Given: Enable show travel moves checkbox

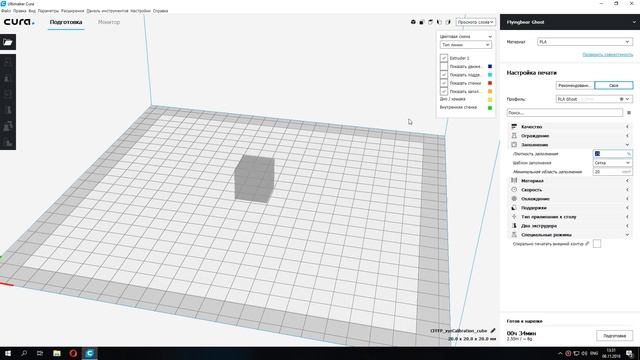Looking at the screenshot, I should pyautogui.click(x=444, y=66).
